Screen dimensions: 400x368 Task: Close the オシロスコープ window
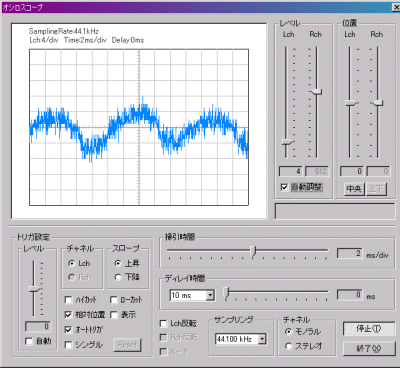point(396,7)
